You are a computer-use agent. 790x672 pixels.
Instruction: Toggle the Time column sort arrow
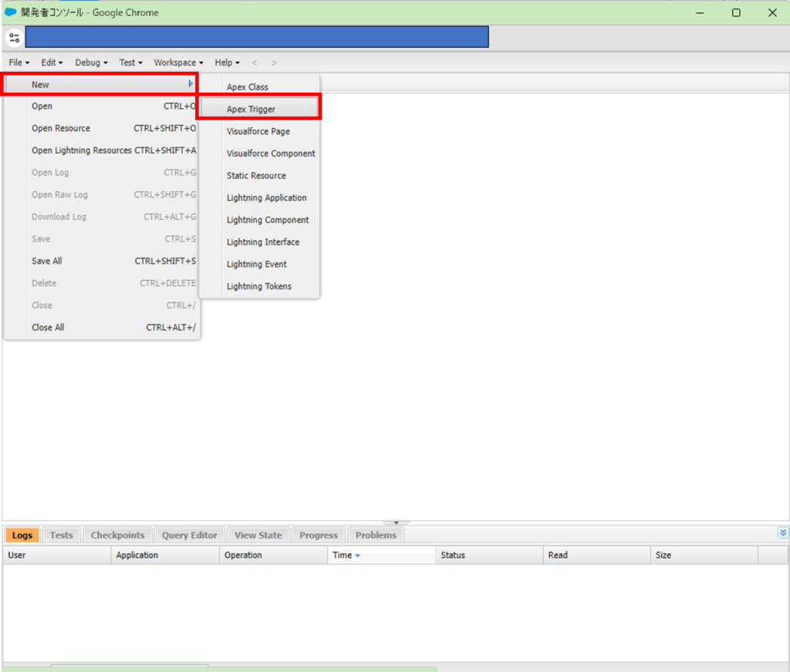coord(357,555)
